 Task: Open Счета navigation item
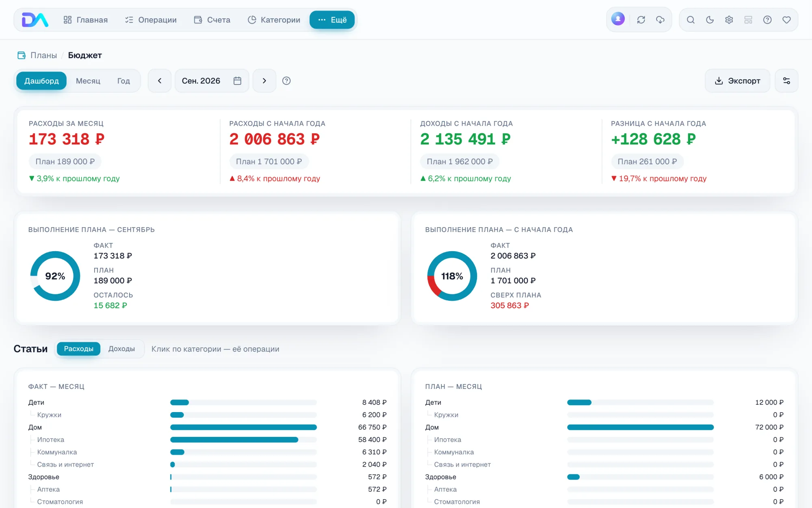pos(212,20)
